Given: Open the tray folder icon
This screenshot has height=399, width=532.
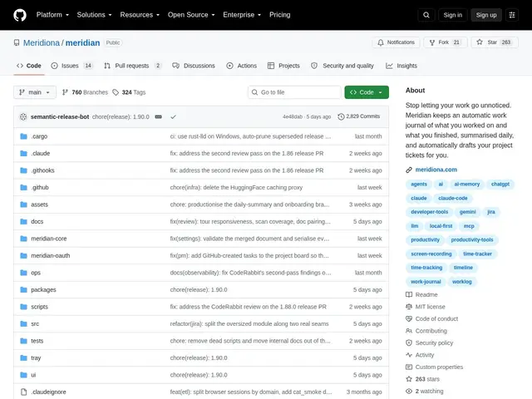Looking at the screenshot, I should pos(23,358).
